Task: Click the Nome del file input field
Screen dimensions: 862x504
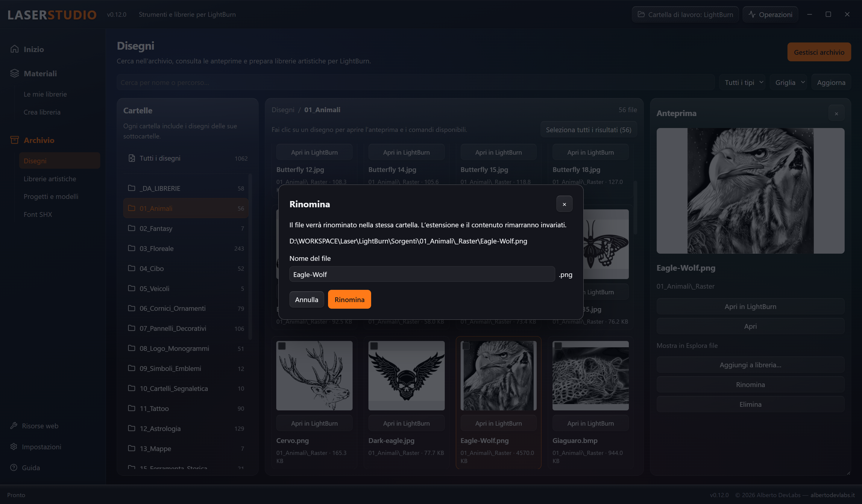Action: coord(422,274)
